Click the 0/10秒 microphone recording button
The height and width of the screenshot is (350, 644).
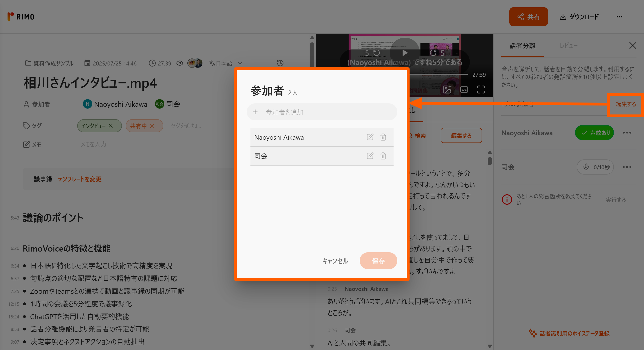(595, 167)
